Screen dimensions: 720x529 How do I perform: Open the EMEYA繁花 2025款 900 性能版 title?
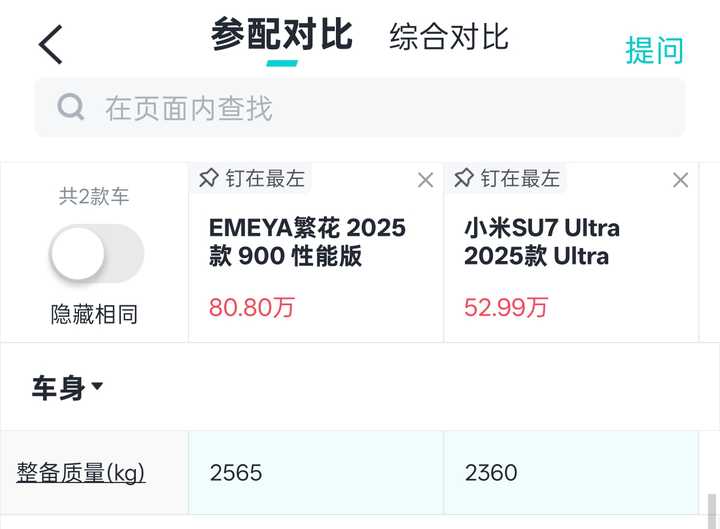307,242
